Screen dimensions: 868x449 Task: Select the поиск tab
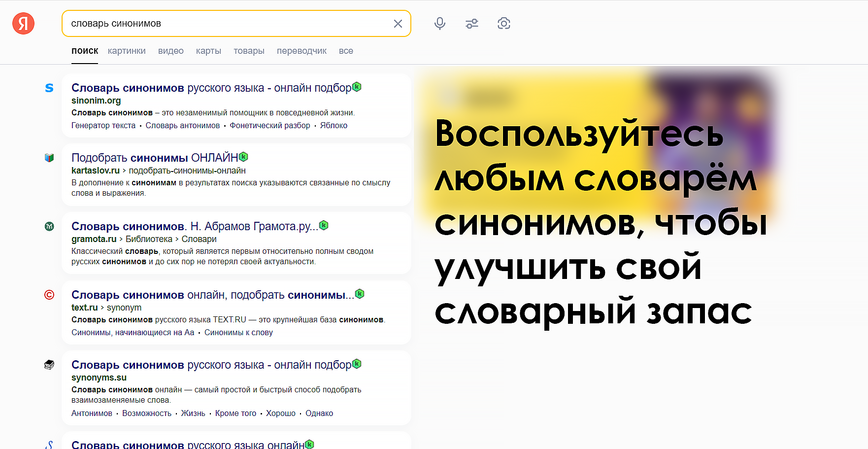click(85, 51)
